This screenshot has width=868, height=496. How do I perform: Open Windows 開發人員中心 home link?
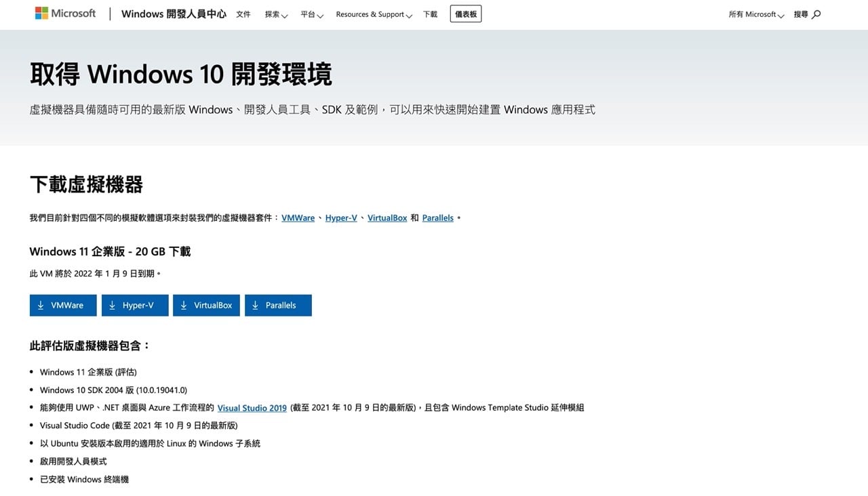coord(174,14)
